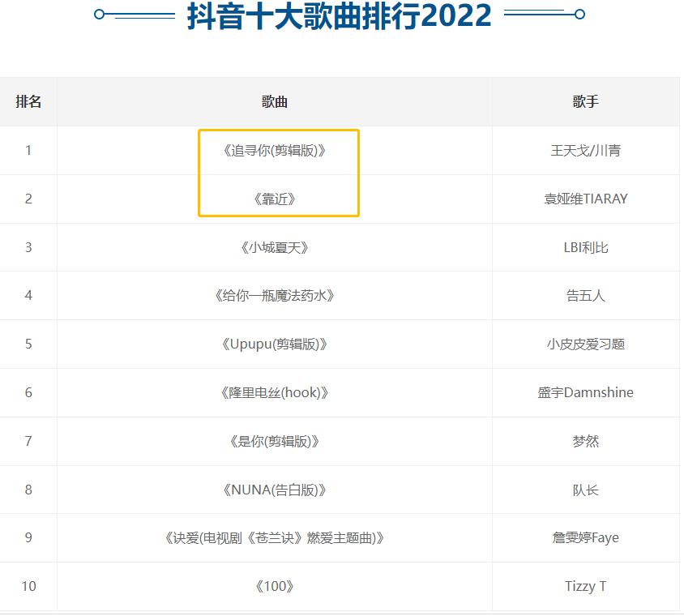Select artist 王天戈/川青
Image resolution: width=684 pixels, height=616 pixels.
(x=586, y=150)
